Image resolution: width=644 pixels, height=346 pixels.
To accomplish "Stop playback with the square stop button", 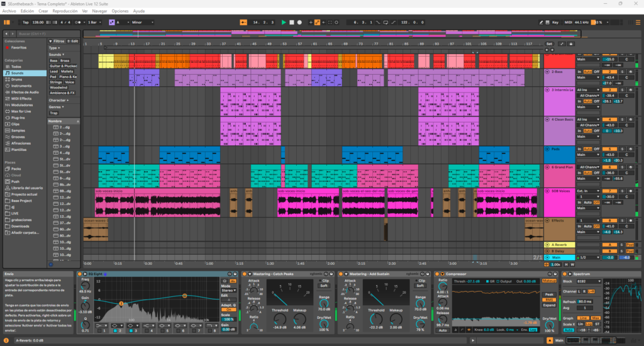I will click(x=292, y=22).
